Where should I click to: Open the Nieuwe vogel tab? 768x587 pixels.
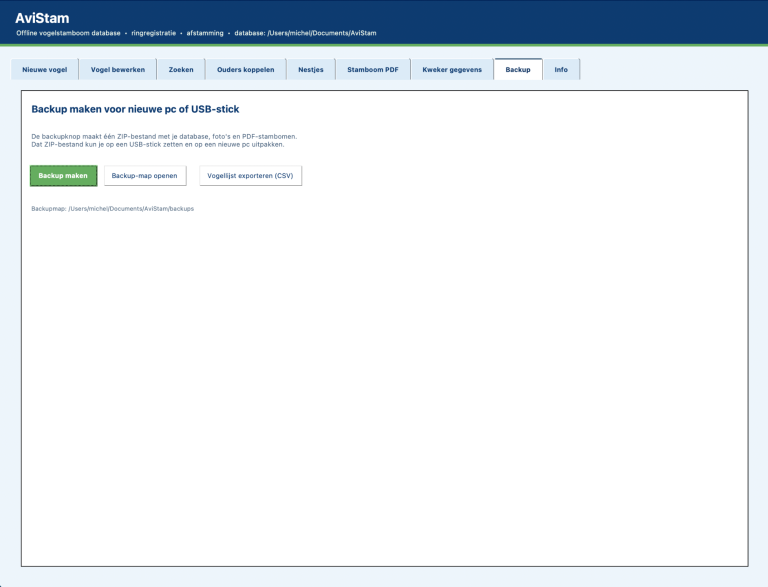(45, 70)
